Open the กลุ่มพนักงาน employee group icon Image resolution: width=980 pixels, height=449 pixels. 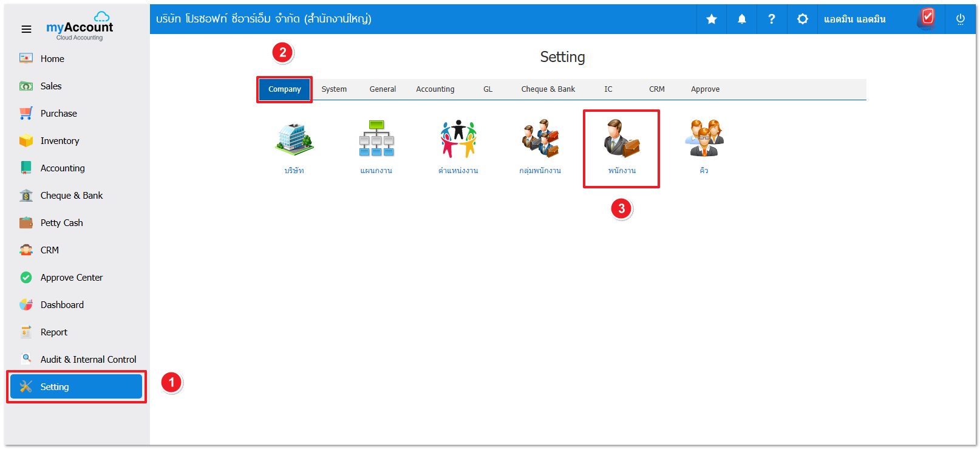tap(540, 140)
